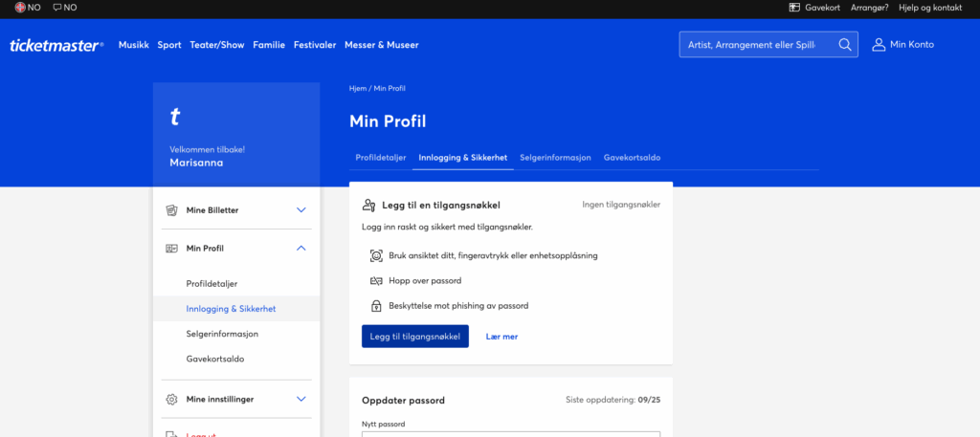
Task: Open the Selgerinformasjon tab
Action: 555,157
